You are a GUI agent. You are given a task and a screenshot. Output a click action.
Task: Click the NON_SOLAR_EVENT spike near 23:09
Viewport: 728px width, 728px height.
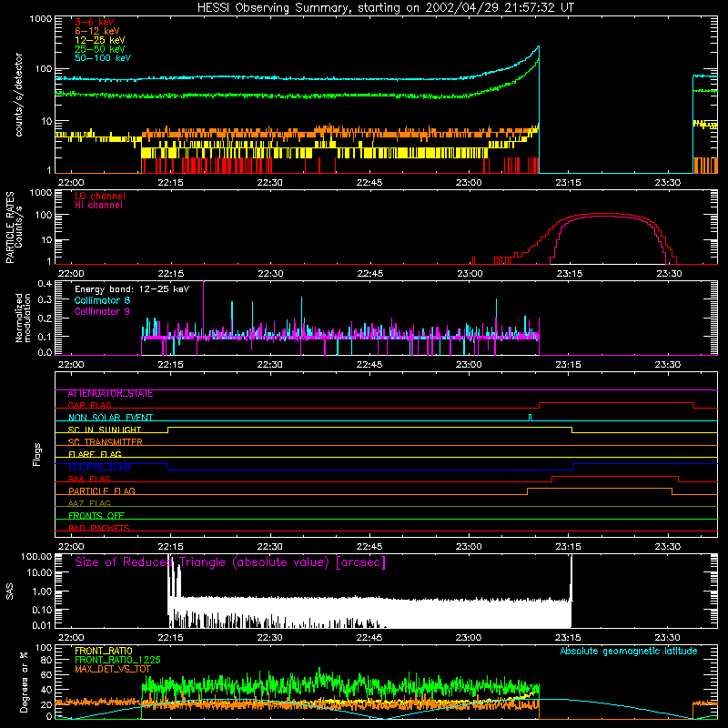pyautogui.click(x=531, y=418)
